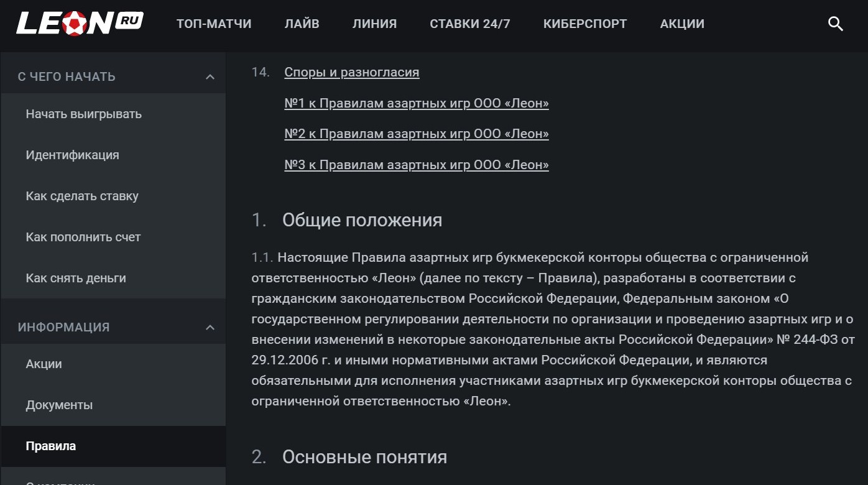Screen dimensions: 868x485
Task: Open №2 к Правилам азартных игр link
Action: coord(417,134)
